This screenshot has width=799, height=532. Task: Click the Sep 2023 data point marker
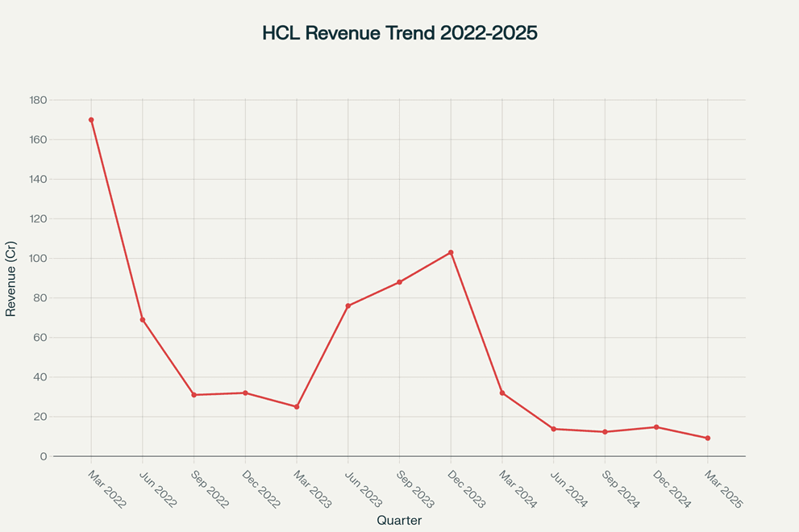tap(399, 282)
